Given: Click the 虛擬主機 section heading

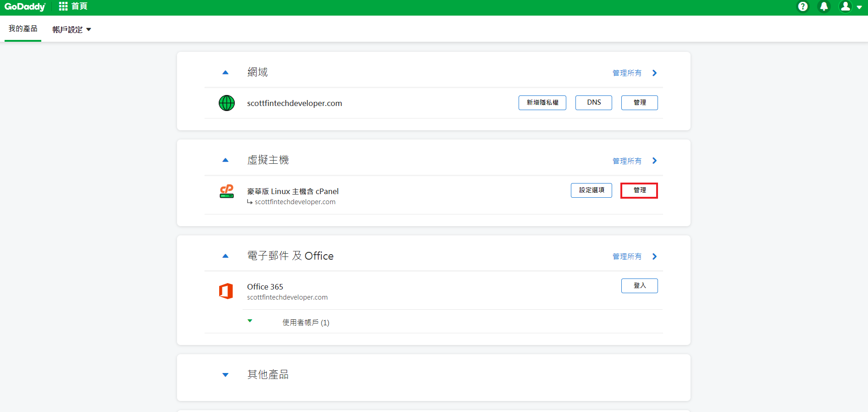Looking at the screenshot, I should (268, 160).
